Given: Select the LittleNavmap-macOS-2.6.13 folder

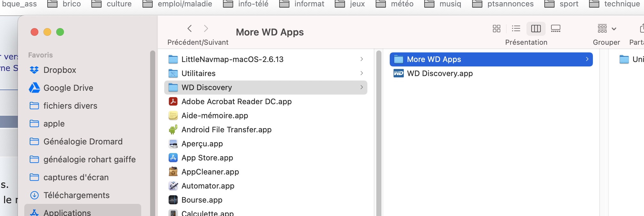Looking at the screenshot, I should tap(265, 59).
